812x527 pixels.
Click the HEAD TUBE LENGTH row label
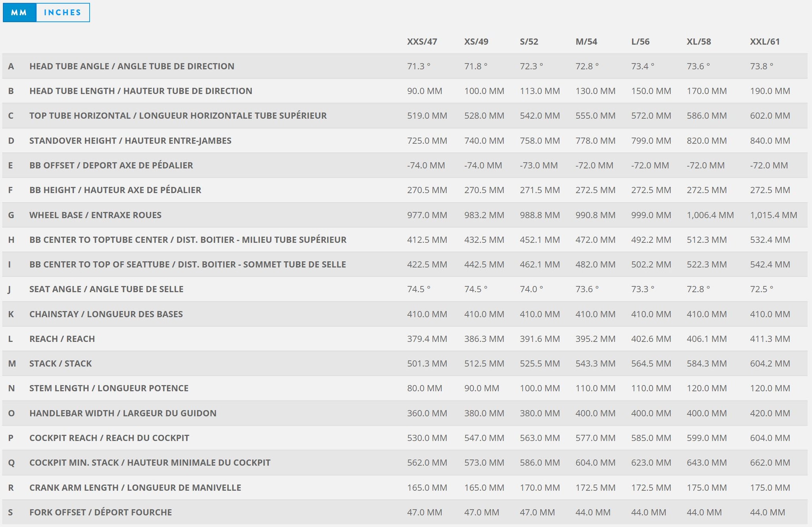(141, 91)
